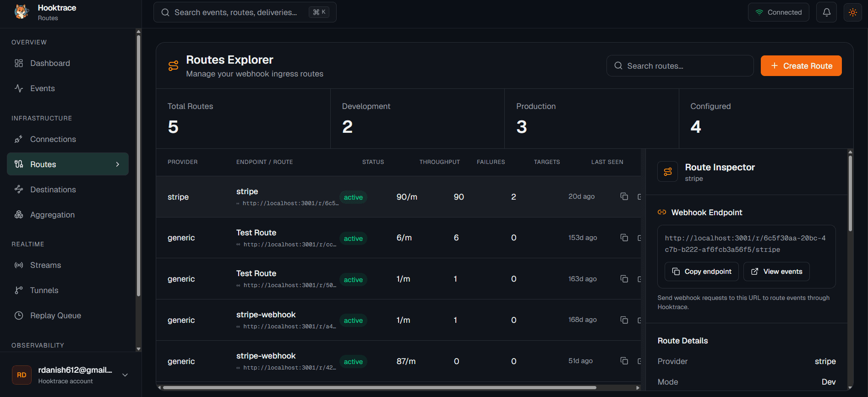The width and height of the screenshot is (868, 397).
Task: Click the Routes sidebar icon
Action: point(19,164)
